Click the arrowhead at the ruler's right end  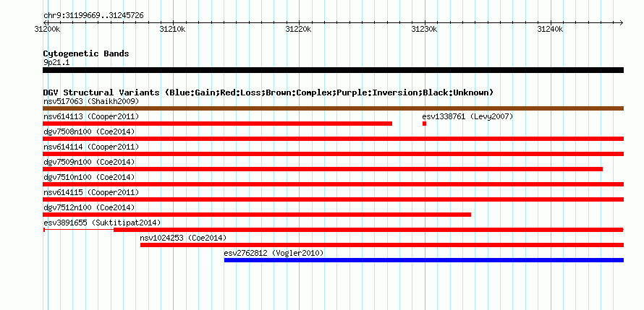pyautogui.click(x=622, y=22)
